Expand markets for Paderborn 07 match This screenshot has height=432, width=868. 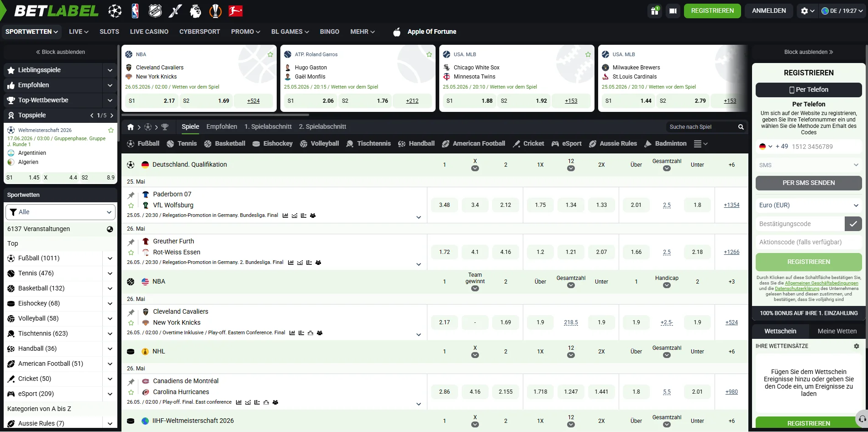click(419, 217)
